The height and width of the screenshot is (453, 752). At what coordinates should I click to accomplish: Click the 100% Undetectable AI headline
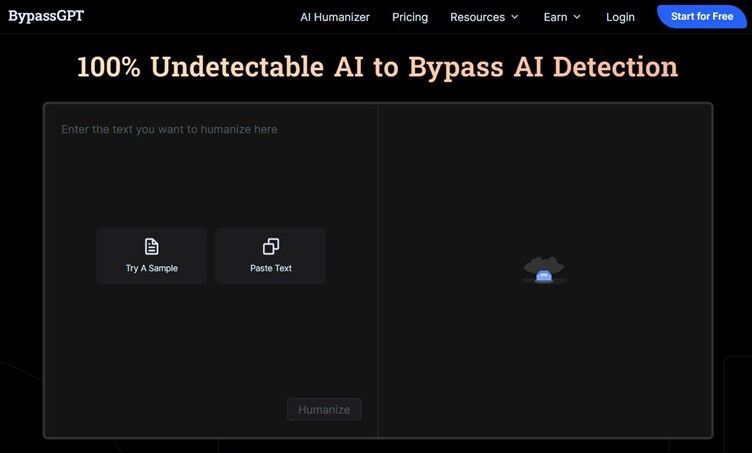(x=377, y=67)
